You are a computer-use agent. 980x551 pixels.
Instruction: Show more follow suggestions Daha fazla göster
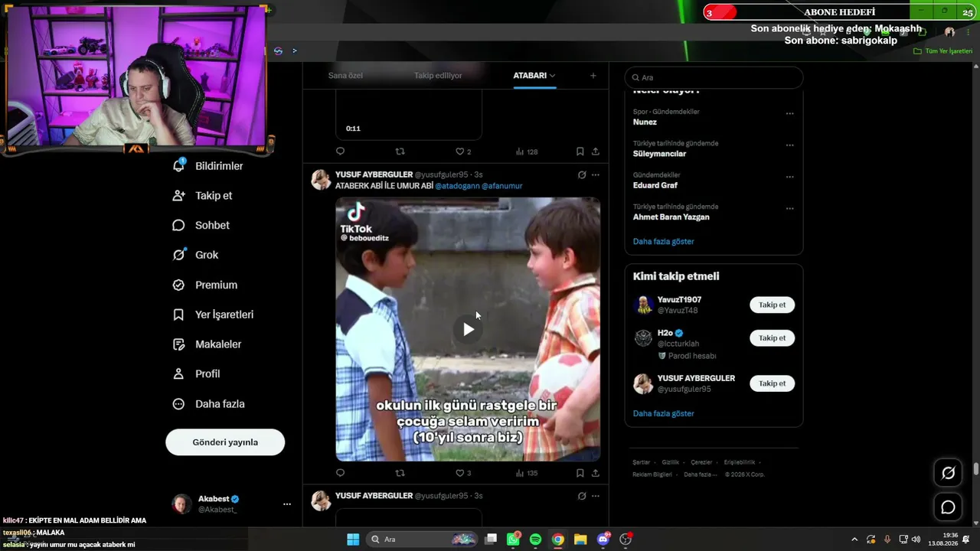tap(663, 413)
